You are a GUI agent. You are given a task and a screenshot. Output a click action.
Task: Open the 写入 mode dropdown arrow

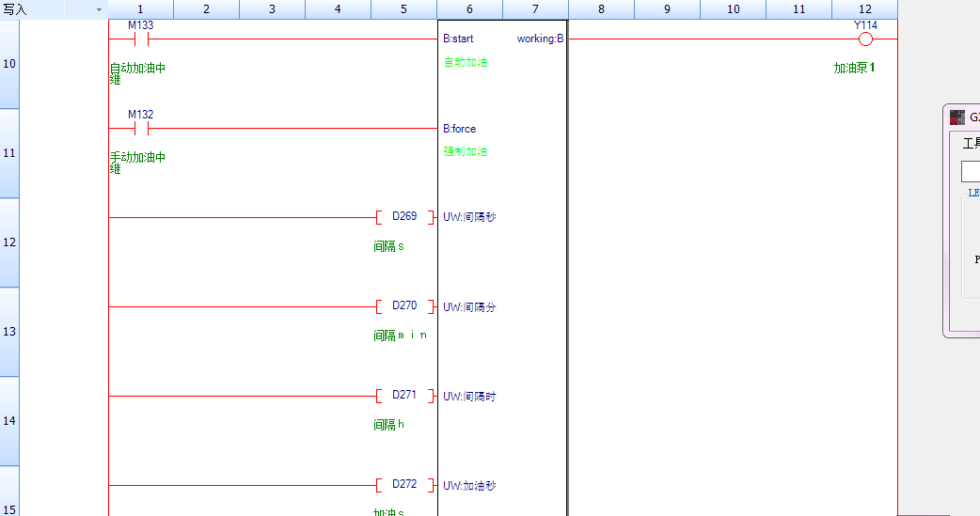point(99,9)
